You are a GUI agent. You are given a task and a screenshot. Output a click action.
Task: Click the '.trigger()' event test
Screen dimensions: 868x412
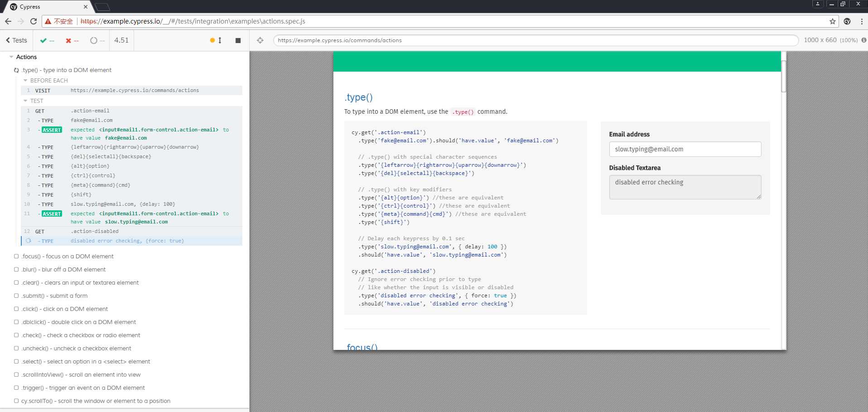(83, 388)
